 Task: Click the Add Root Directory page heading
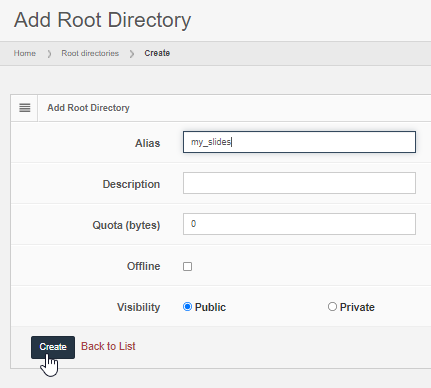(102, 20)
